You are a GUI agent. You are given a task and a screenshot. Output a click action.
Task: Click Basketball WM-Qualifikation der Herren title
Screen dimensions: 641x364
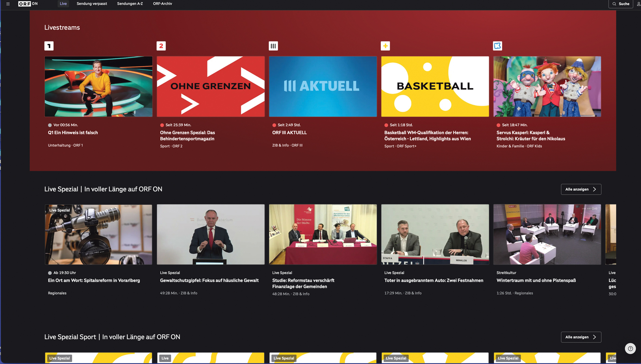click(428, 136)
